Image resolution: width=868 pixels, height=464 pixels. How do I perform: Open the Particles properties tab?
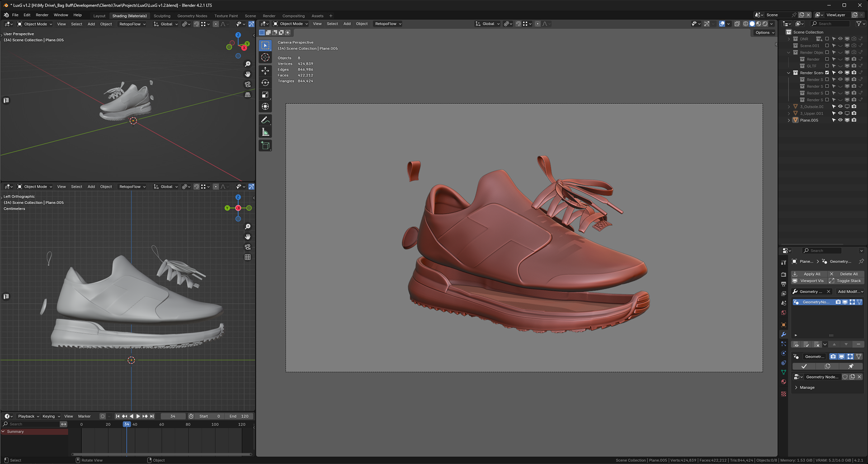click(x=783, y=344)
